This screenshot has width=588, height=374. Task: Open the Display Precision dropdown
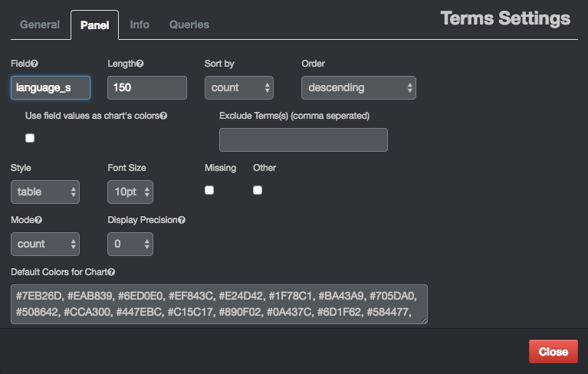tap(130, 244)
